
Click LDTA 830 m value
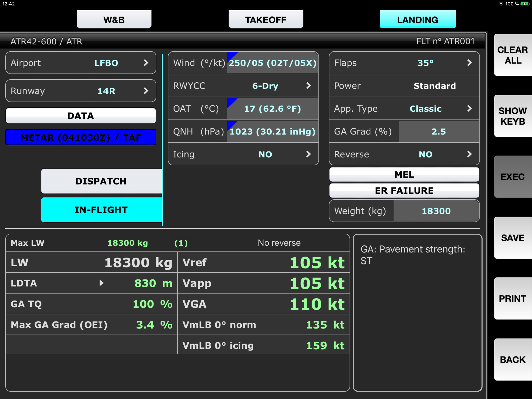pyautogui.click(x=153, y=283)
